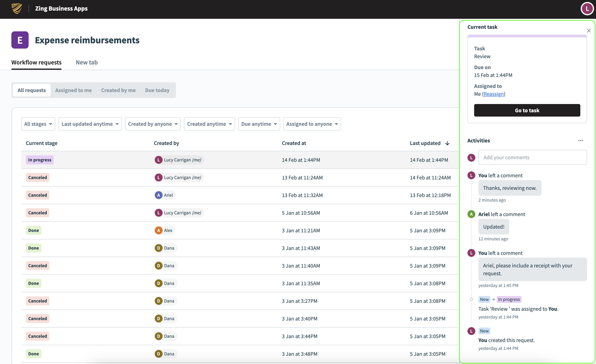Open the user profile avatar menu
This screenshot has height=364, width=596.
point(587,9)
